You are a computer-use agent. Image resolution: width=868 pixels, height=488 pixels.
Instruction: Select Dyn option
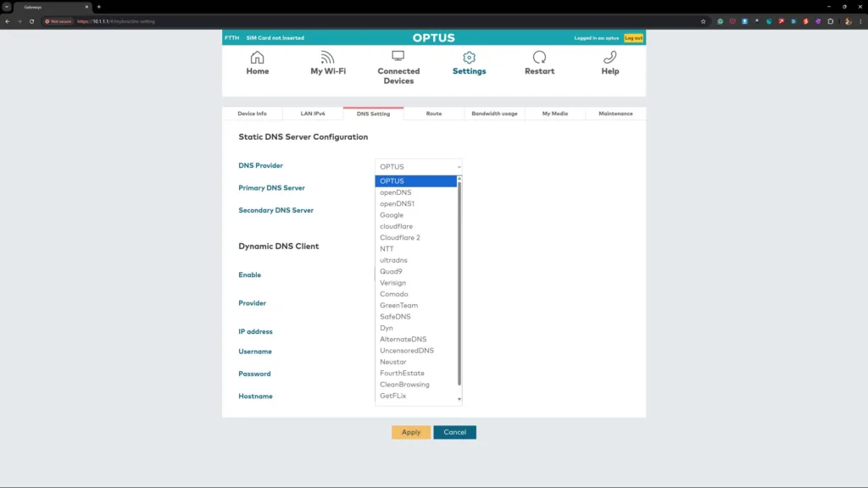click(x=415, y=328)
